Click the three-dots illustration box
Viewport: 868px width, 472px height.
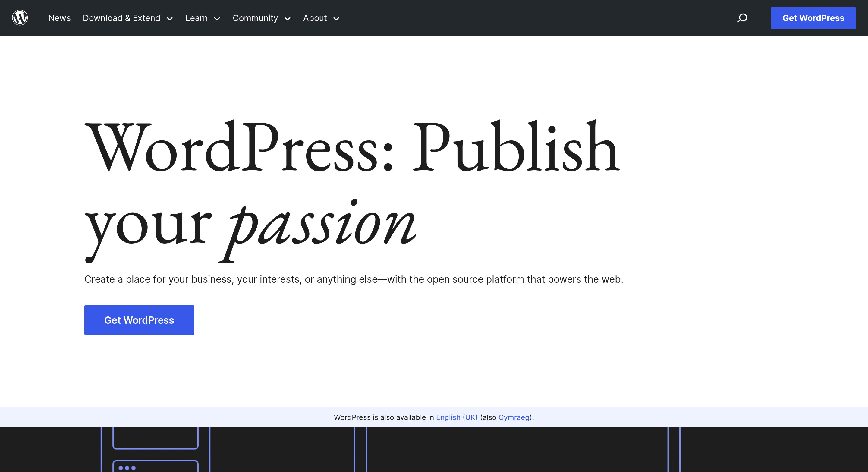click(155, 467)
